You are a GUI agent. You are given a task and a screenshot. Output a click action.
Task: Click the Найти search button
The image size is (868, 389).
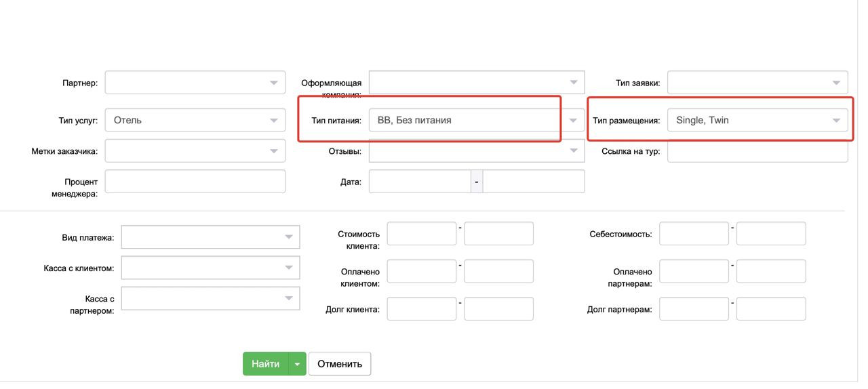[265, 364]
